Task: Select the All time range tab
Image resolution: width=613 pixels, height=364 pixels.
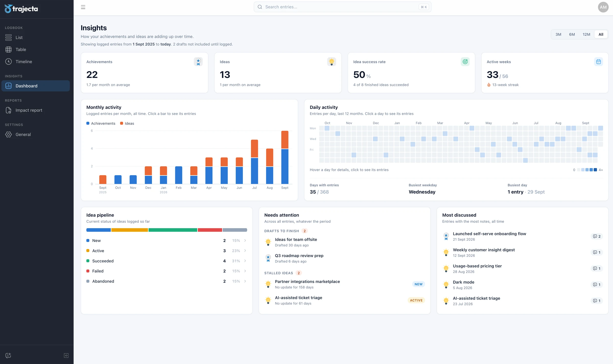Action: tap(601, 34)
